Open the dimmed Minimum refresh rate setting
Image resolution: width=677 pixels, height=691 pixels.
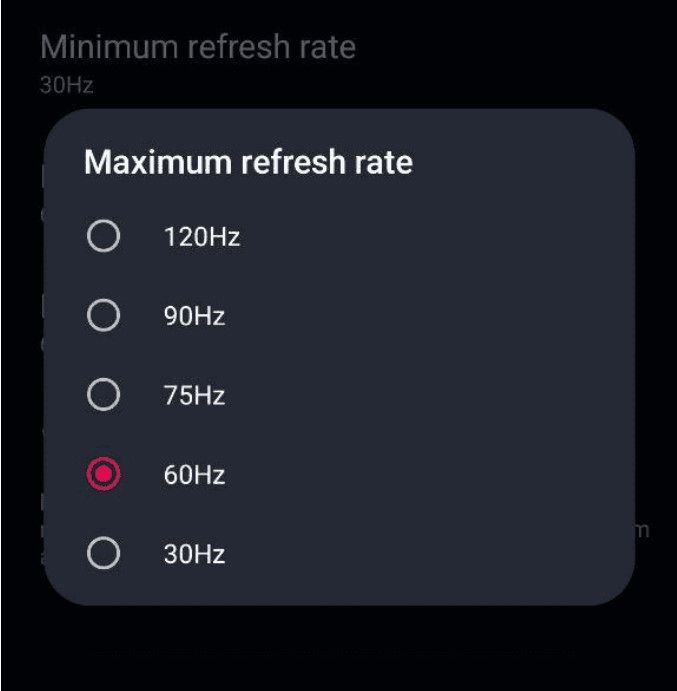click(x=198, y=47)
